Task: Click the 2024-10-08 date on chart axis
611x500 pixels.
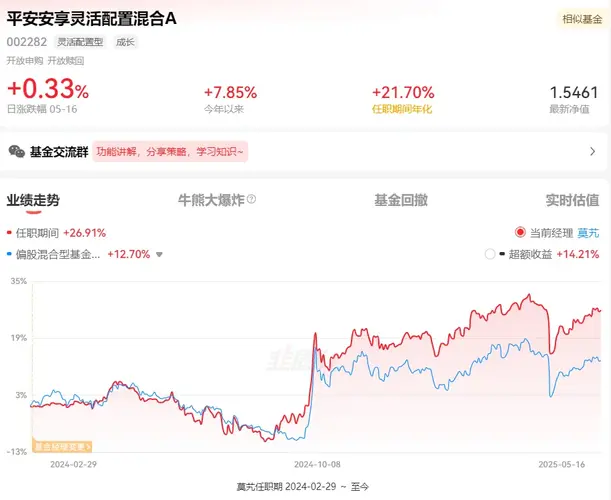Action: [x=319, y=464]
